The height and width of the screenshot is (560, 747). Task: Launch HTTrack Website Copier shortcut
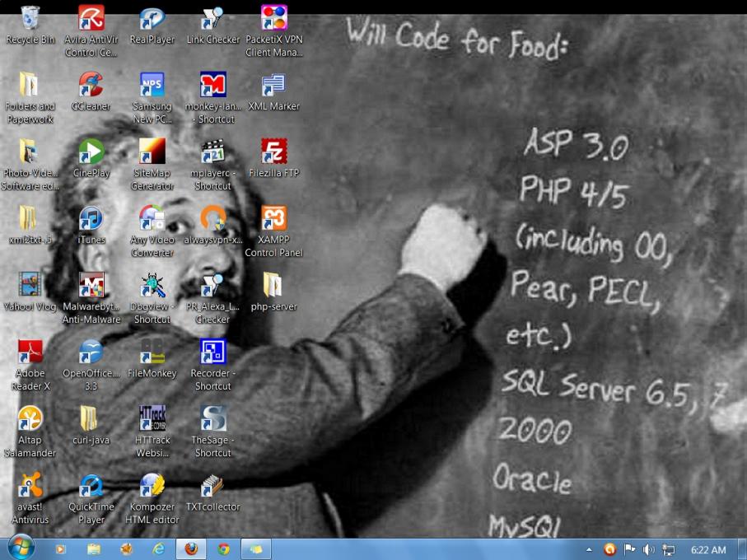pos(152,418)
